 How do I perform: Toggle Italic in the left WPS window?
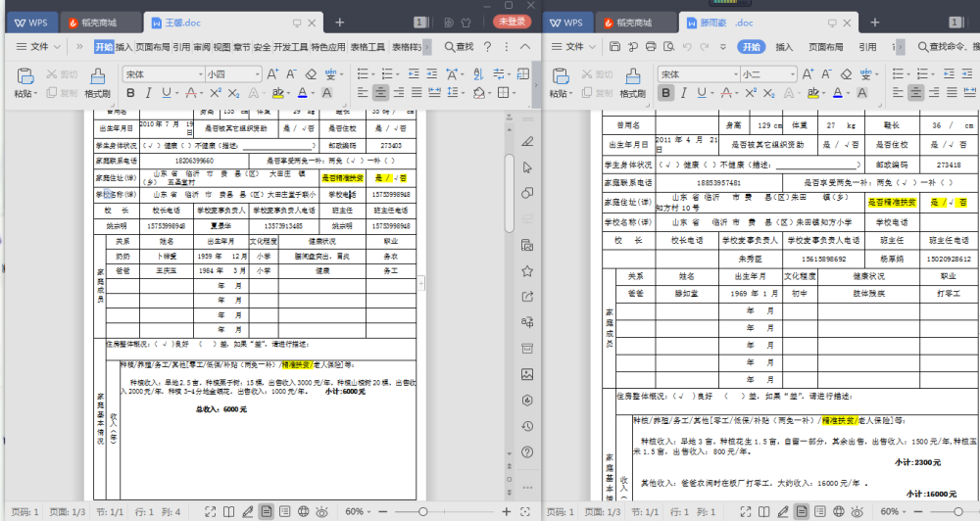[x=148, y=92]
